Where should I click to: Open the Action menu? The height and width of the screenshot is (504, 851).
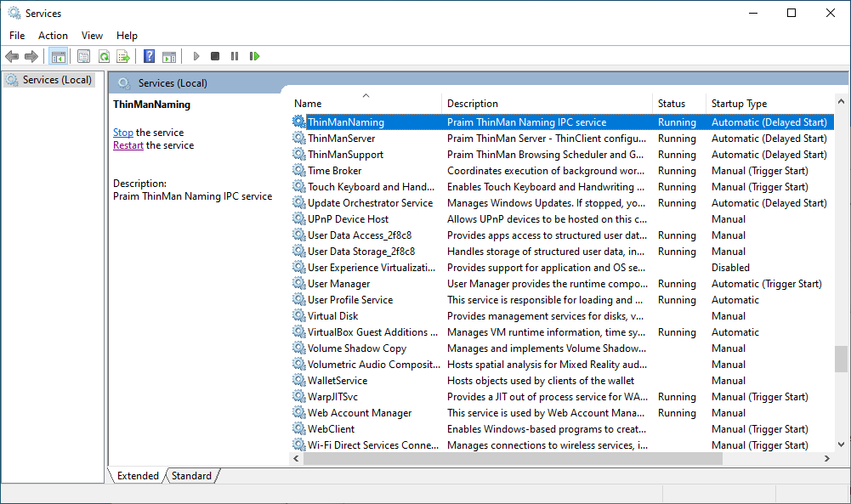[x=53, y=35]
